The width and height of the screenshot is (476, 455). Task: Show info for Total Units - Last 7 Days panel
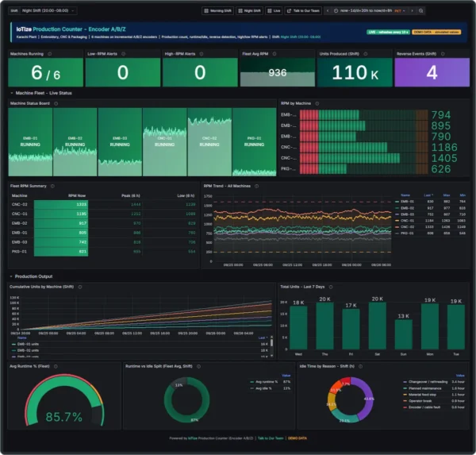tap(331, 287)
